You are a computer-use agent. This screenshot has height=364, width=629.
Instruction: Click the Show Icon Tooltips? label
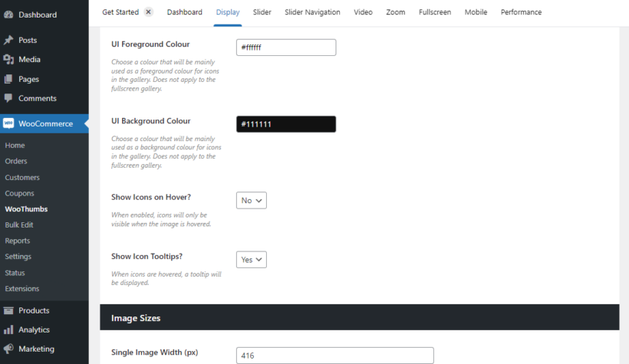[x=147, y=256]
